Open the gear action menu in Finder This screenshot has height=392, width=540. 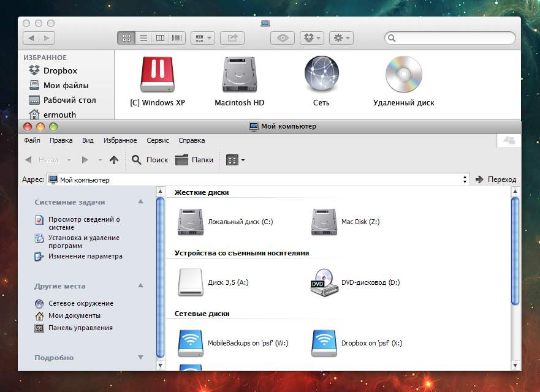click(x=341, y=38)
